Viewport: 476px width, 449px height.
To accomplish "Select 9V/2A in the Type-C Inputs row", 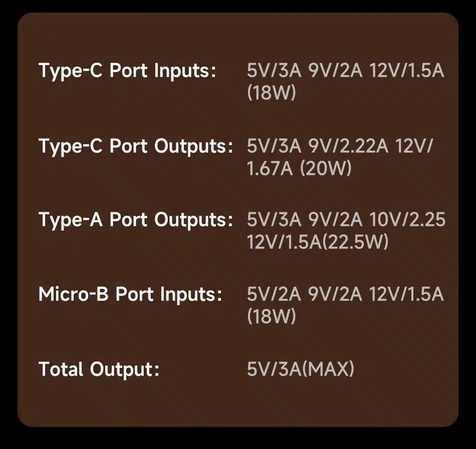I will 335,71.
